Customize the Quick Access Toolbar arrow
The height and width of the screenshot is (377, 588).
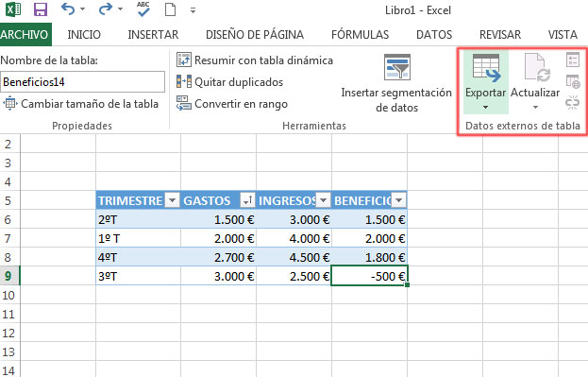click(193, 10)
